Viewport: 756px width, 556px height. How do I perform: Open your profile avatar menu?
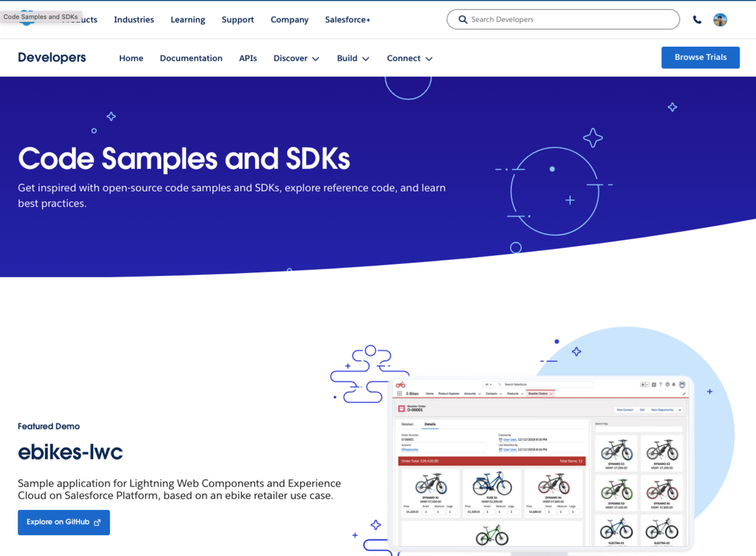tap(720, 20)
